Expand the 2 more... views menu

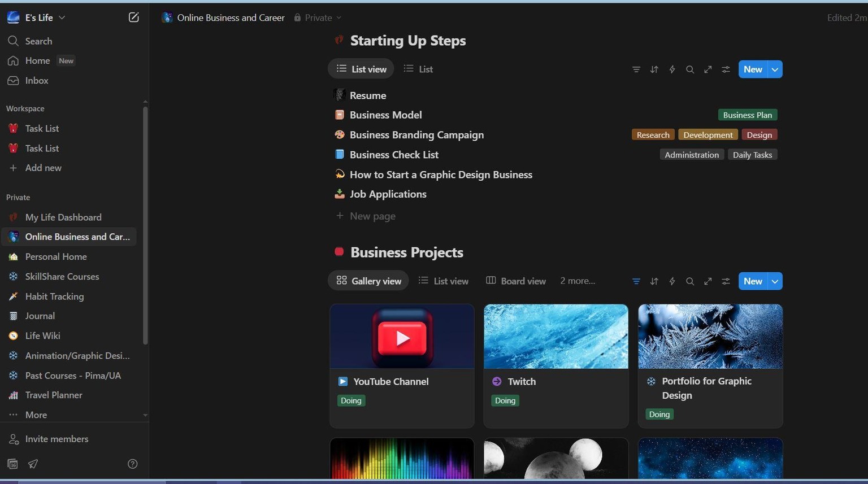coord(578,281)
